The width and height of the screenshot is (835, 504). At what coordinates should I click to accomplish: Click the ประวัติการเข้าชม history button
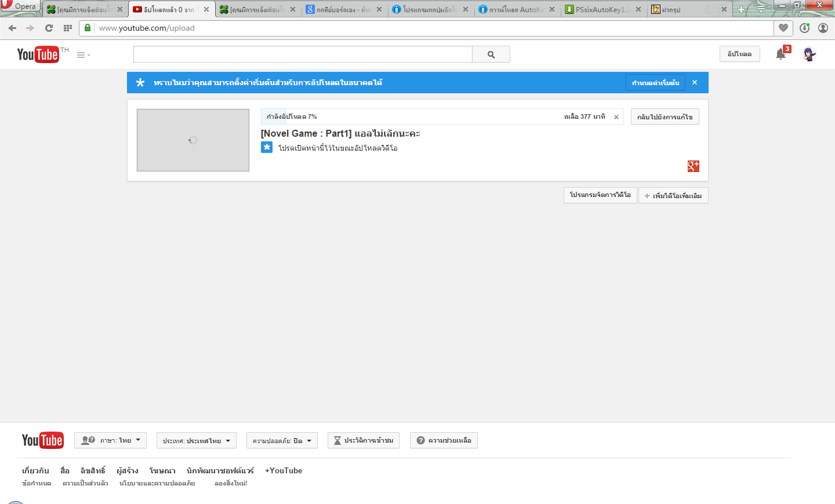point(364,440)
